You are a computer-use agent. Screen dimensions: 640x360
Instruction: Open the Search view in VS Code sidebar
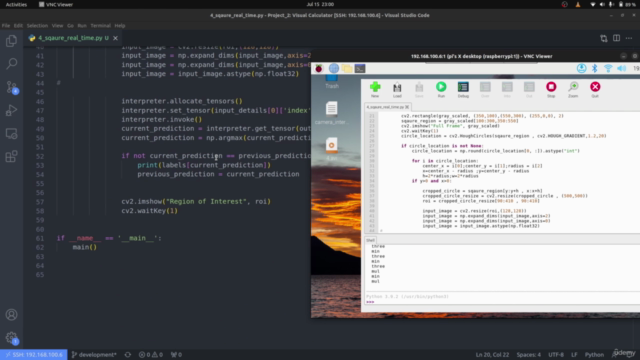pos(11,64)
